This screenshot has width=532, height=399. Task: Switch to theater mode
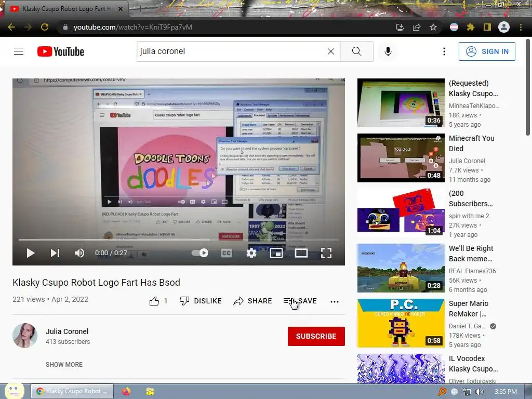point(301,253)
